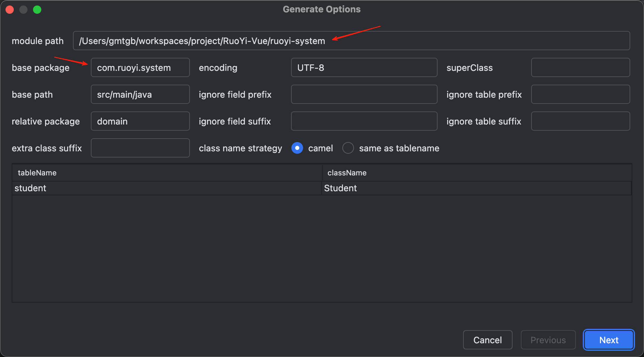The image size is (644, 357).
Task: Select the relative package domain field
Action: (x=140, y=121)
